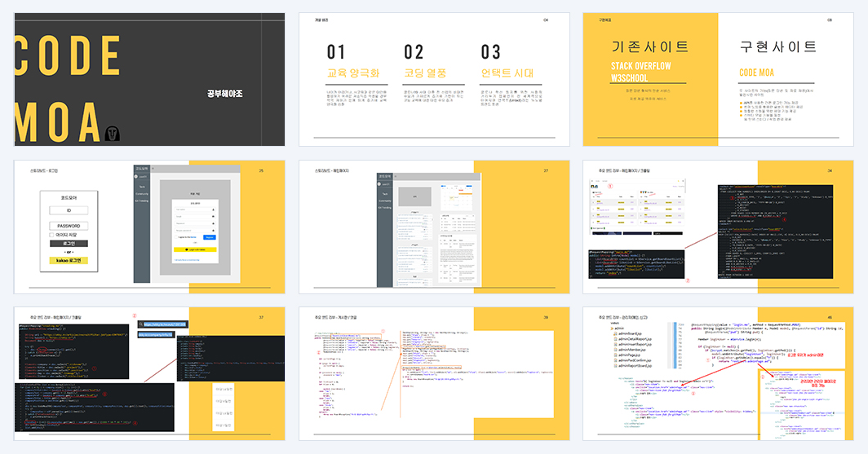Open the admin page code slide numbered 46
This screenshot has height=454, width=868.
718,374
